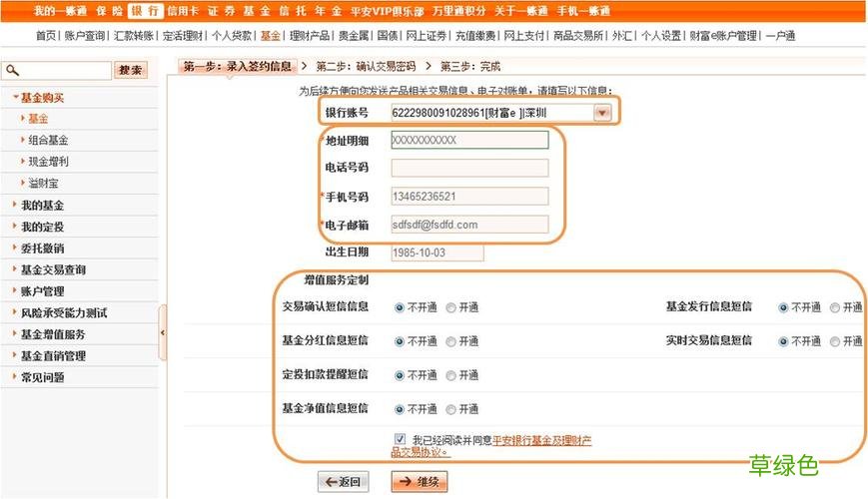The width and height of the screenshot is (868, 499).
Task: Click the 返回 back button
Action: [x=344, y=482]
